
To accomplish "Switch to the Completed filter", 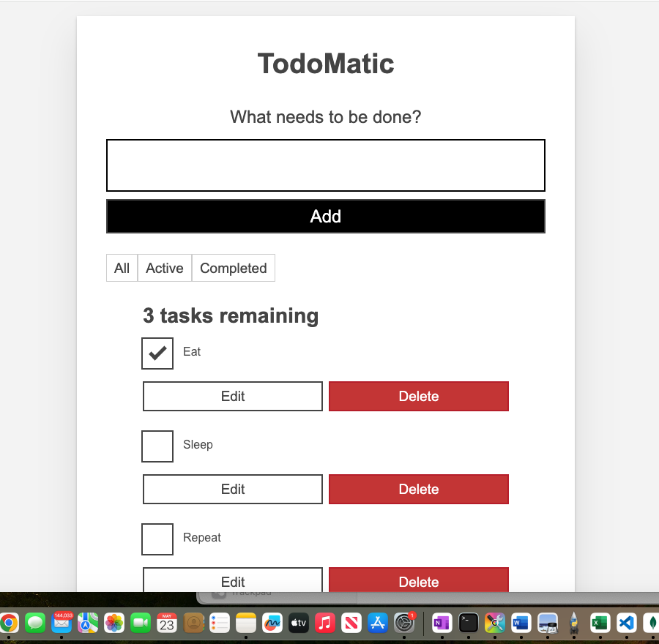I will click(233, 268).
